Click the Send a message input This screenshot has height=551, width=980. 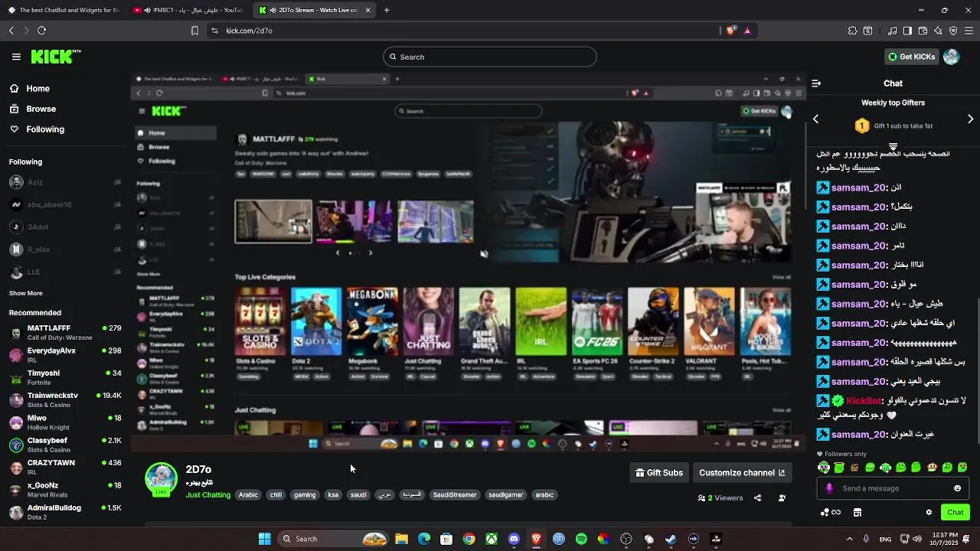pyautogui.click(x=893, y=488)
